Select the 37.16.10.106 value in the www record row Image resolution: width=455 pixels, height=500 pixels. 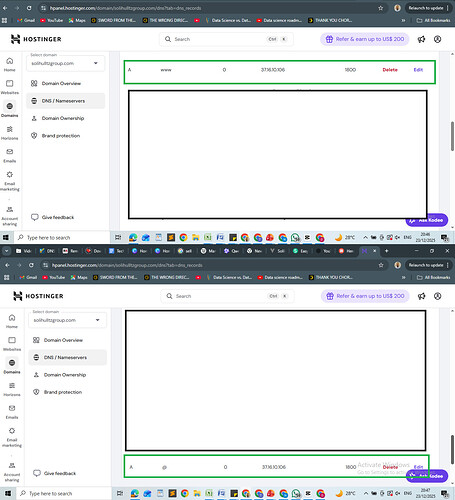[x=273, y=70]
